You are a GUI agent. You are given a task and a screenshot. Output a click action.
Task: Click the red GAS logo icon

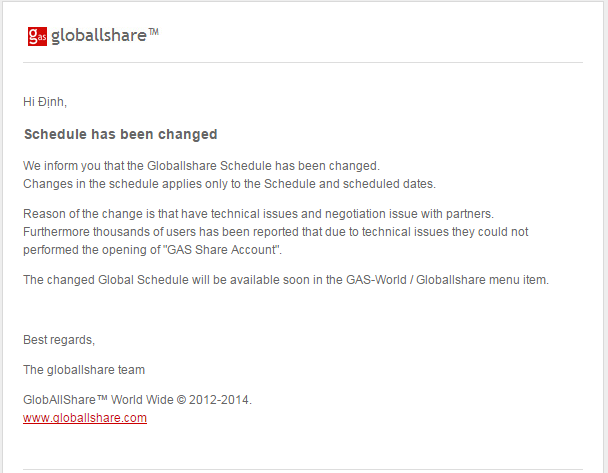coord(37,37)
